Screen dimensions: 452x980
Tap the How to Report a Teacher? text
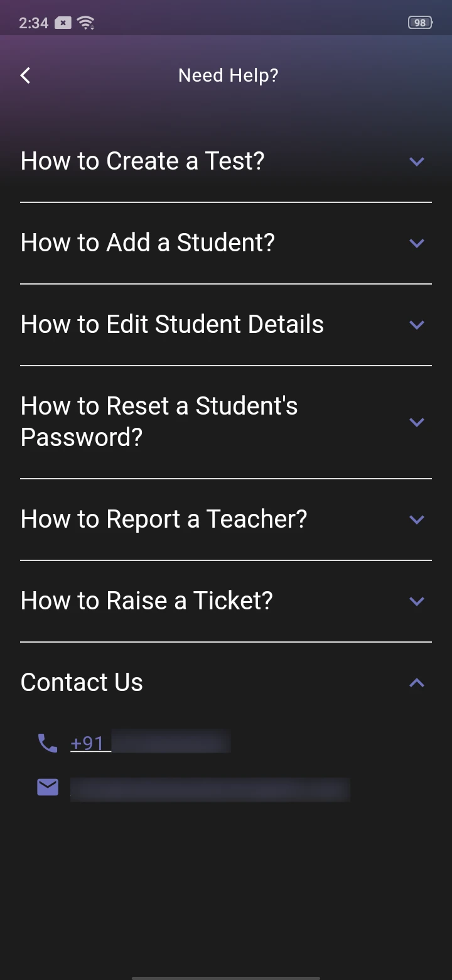point(164,520)
